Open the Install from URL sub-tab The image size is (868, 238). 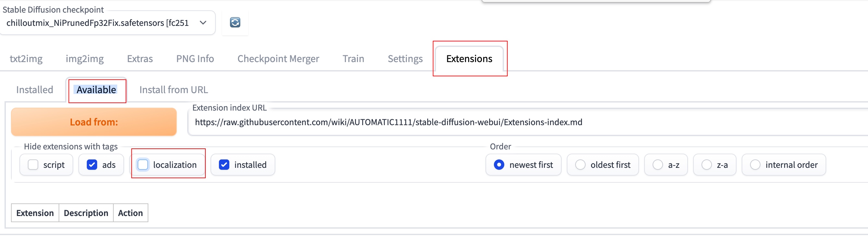click(174, 90)
